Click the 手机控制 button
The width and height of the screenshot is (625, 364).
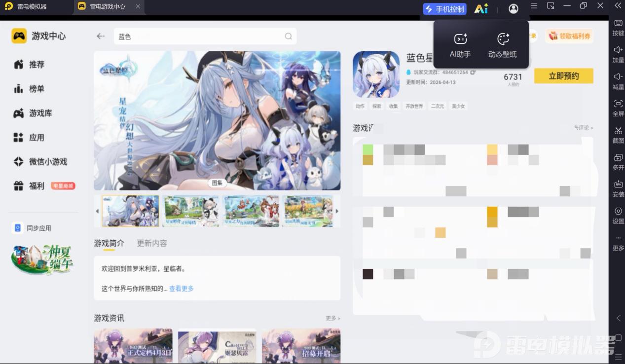[x=444, y=9]
